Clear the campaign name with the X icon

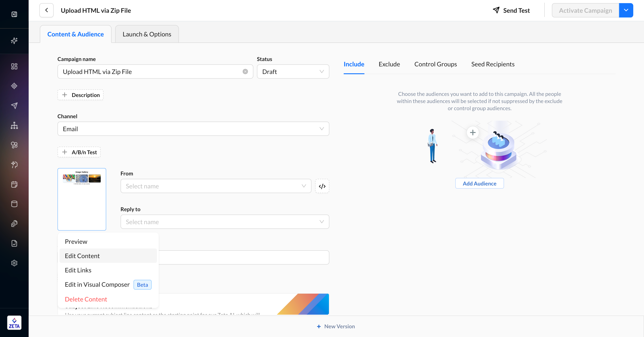click(x=245, y=72)
